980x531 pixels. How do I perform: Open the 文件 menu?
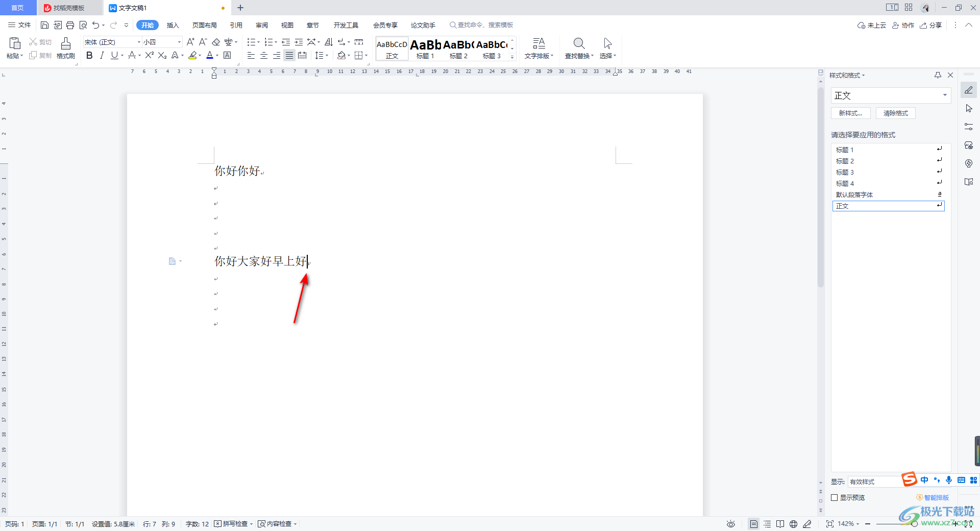click(x=19, y=25)
